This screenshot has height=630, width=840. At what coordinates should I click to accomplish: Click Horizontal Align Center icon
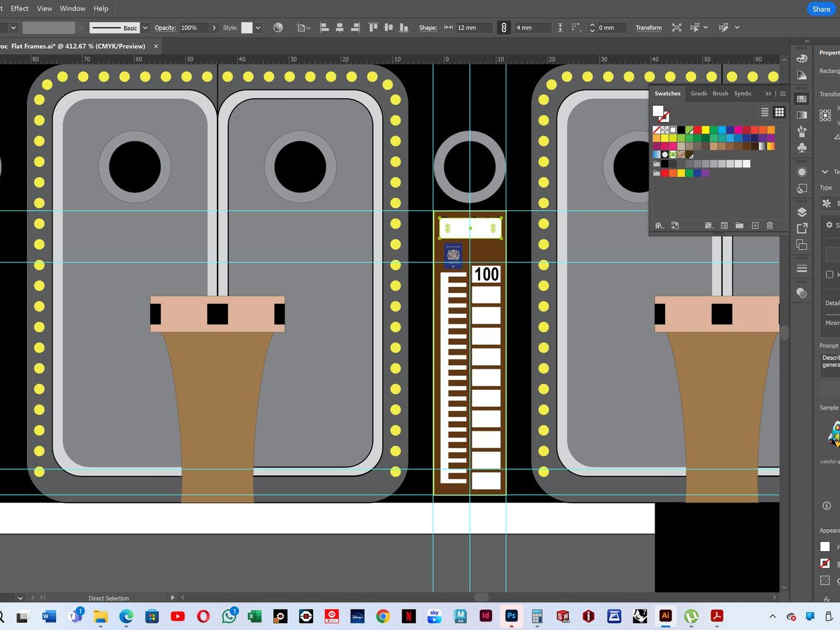[340, 27]
